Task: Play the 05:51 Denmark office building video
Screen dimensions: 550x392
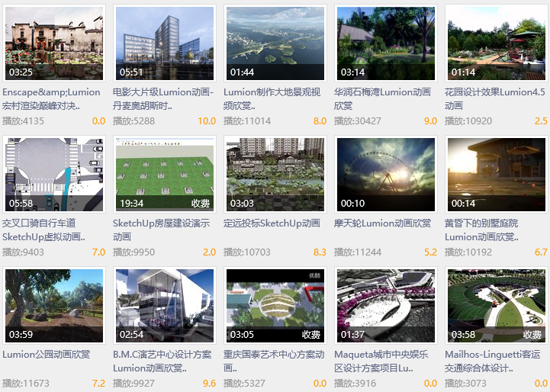Action: [165, 43]
